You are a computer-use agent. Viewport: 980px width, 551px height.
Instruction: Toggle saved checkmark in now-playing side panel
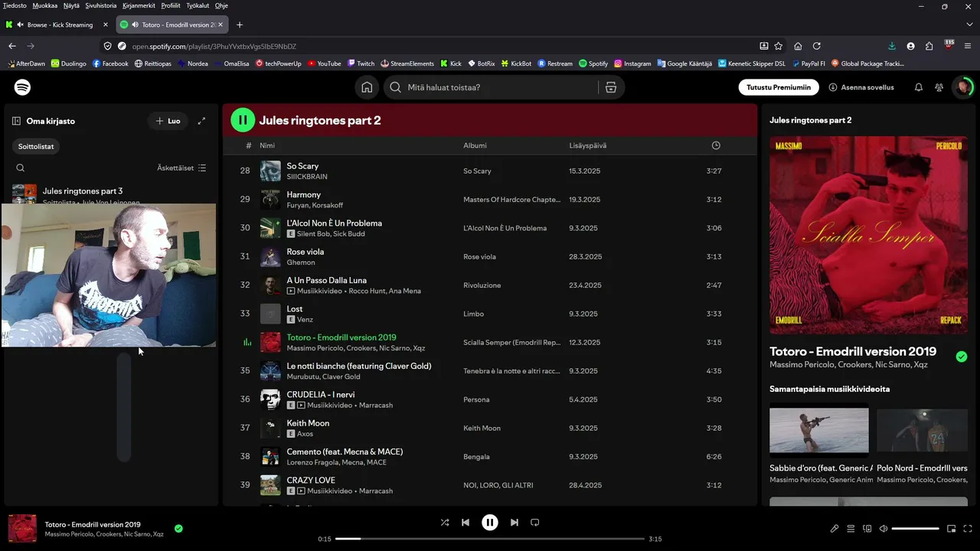click(962, 357)
